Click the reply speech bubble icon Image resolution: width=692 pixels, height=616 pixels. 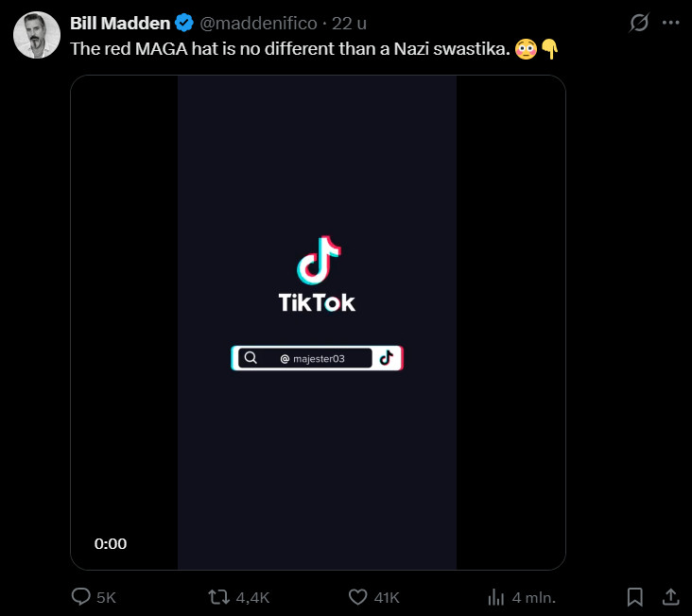point(82,597)
